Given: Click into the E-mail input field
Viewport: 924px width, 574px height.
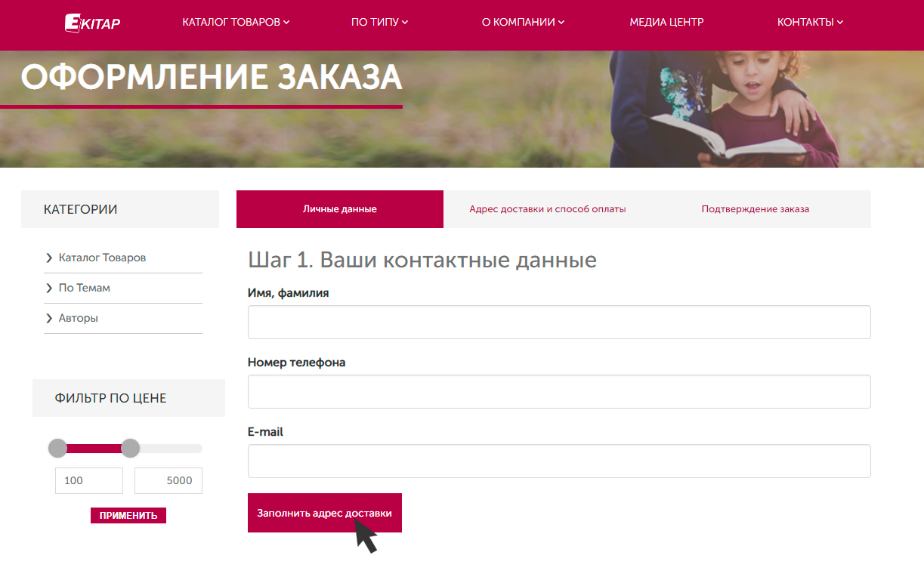Looking at the screenshot, I should tap(559, 461).
